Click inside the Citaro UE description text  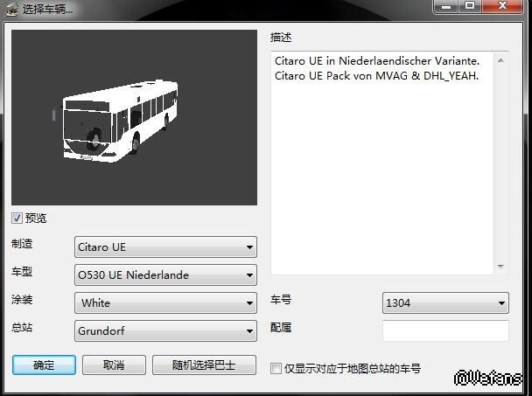pos(376,68)
